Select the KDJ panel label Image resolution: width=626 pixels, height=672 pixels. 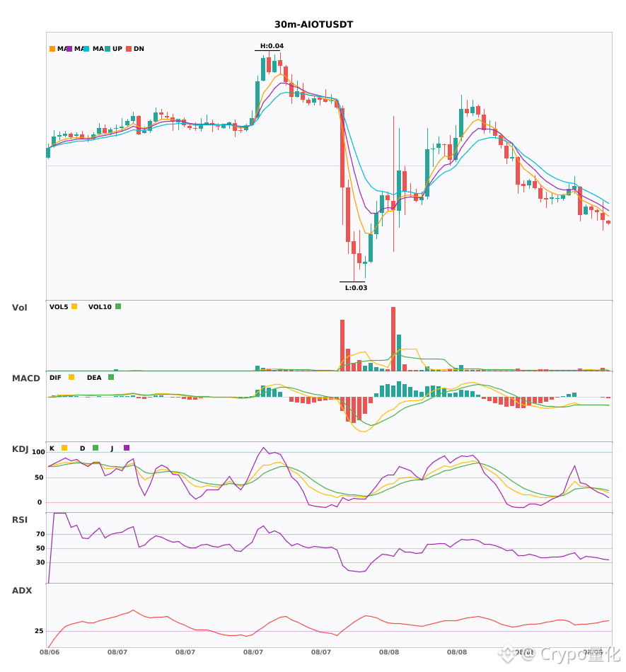coord(20,449)
